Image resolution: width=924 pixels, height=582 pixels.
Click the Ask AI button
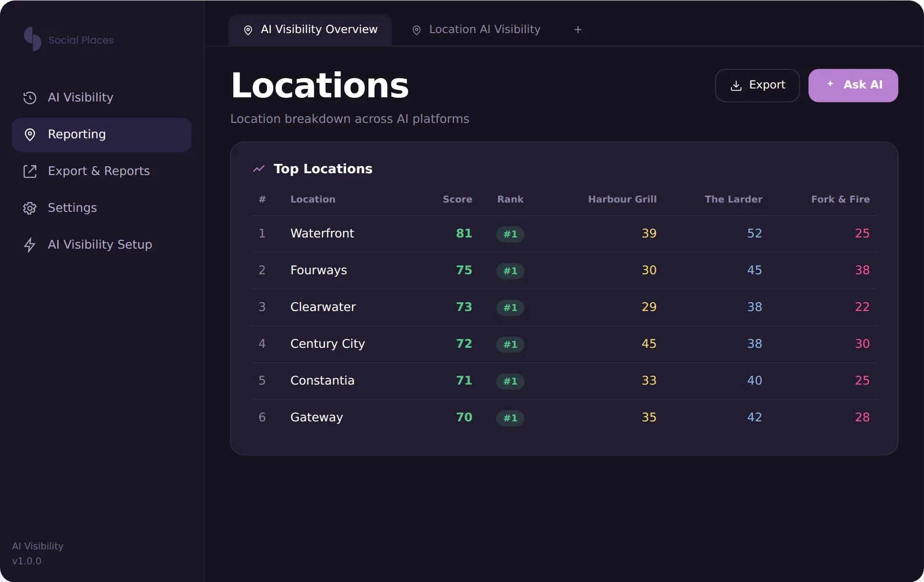pyautogui.click(x=853, y=86)
